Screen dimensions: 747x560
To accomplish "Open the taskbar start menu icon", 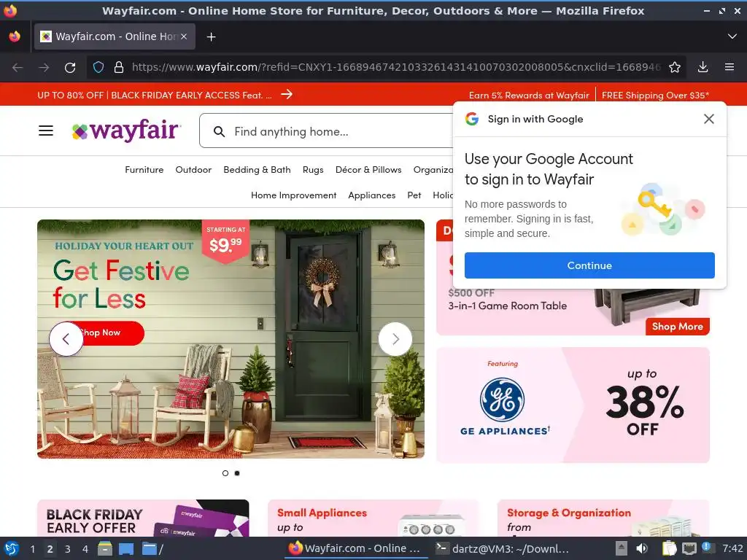I will coord(12,548).
